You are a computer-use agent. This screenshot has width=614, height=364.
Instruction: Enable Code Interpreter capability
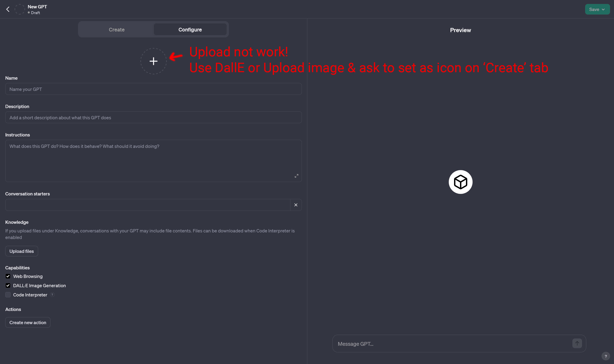pos(8,295)
